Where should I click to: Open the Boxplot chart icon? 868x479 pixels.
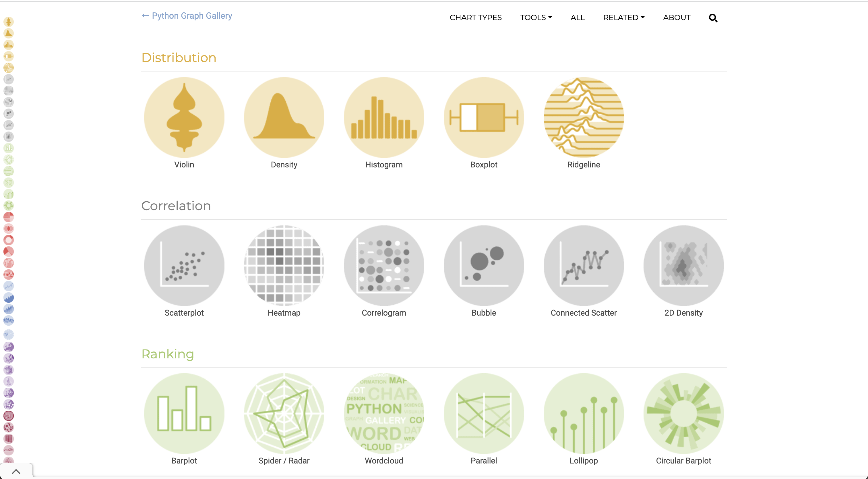(x=484, y=117)
